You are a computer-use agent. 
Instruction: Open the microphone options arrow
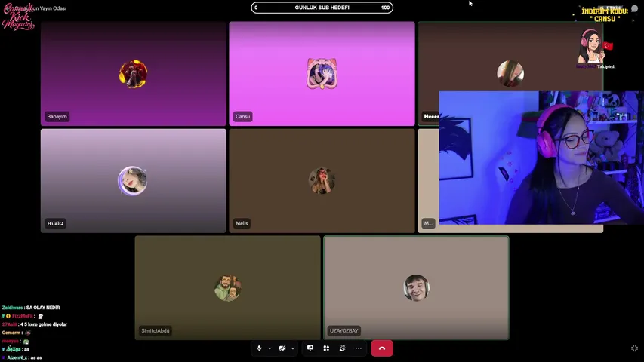coord(270,348)
